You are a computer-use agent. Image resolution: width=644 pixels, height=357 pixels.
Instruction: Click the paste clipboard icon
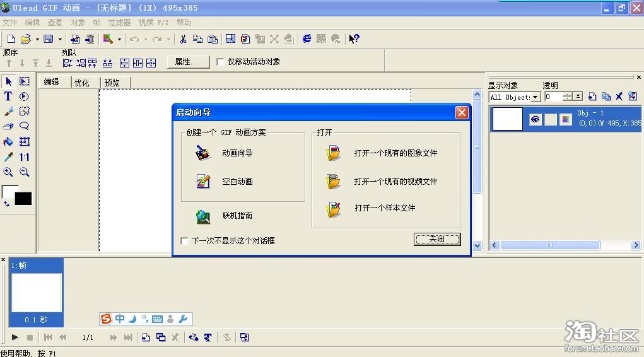tap(213, 39)
